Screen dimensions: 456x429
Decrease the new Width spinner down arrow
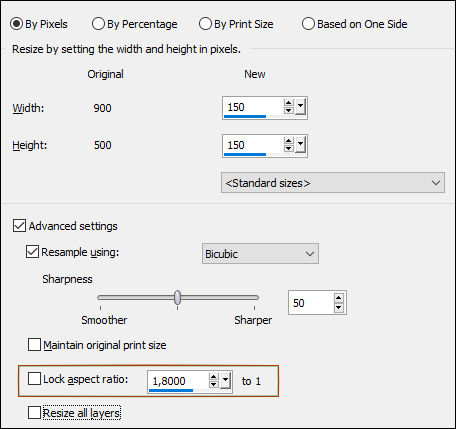(288, 110)
